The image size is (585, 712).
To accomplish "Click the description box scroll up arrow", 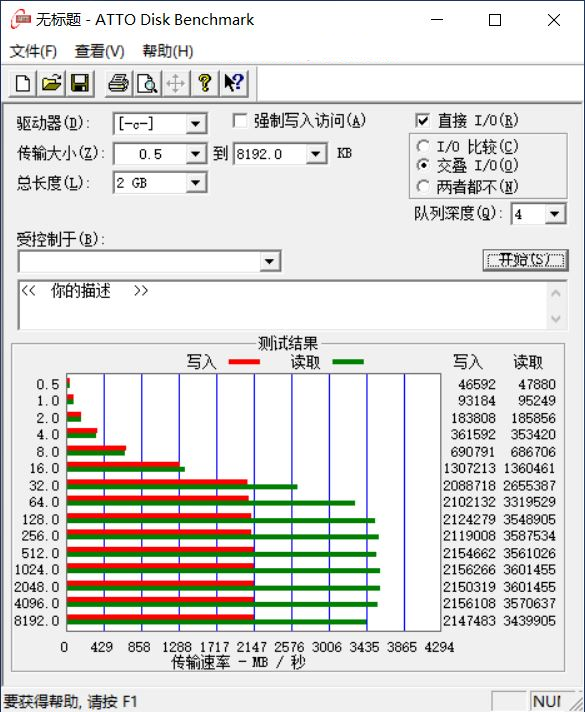I will click(x=556, y=293).
